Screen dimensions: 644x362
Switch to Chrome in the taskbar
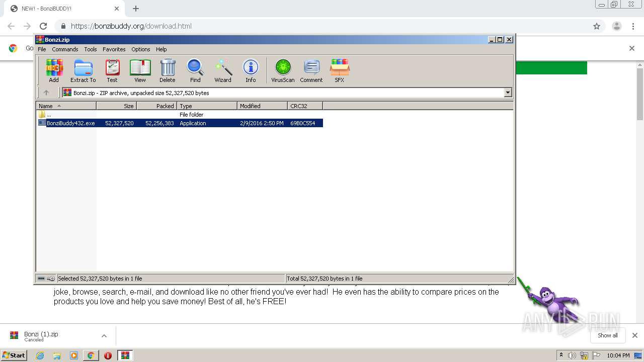(91, 355)
